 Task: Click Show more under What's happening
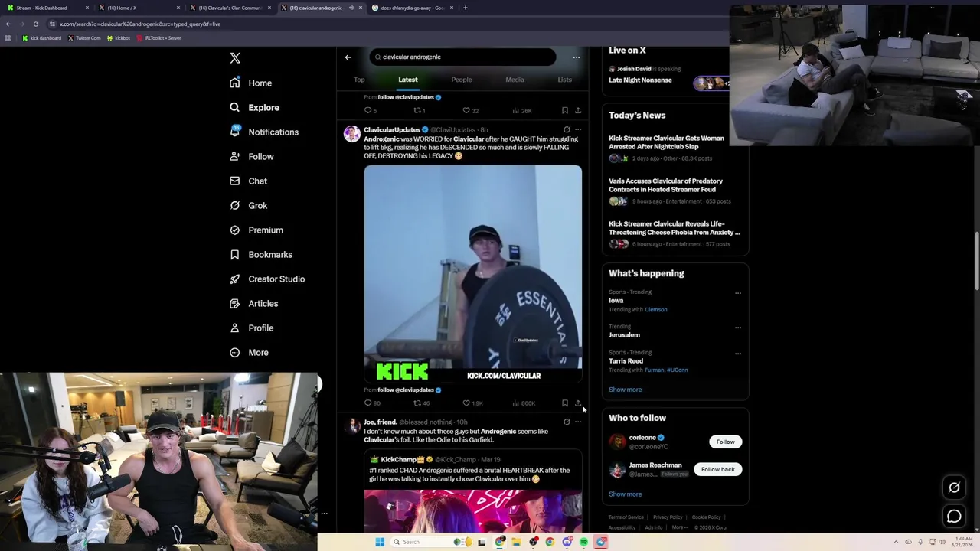click(x=626, y=390)
